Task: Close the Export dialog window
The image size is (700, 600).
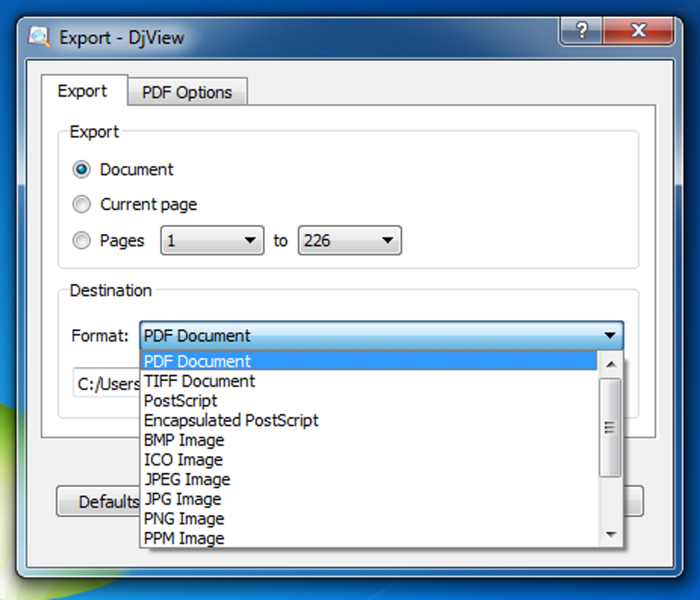Action: tap(638, 31)
